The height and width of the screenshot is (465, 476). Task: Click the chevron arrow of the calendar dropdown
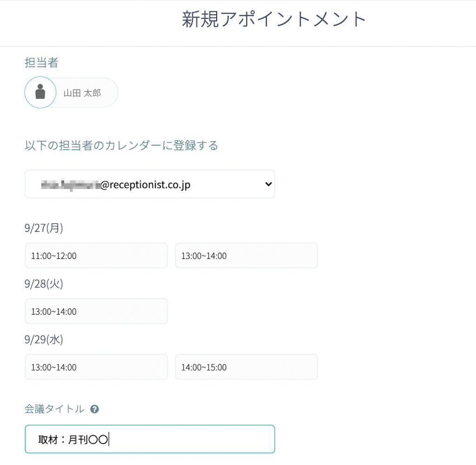268,184
